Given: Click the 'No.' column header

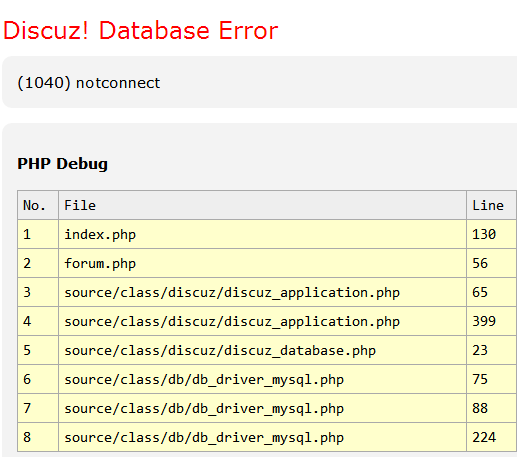Looking at the screenshot, I should click(x=38, y=205).
